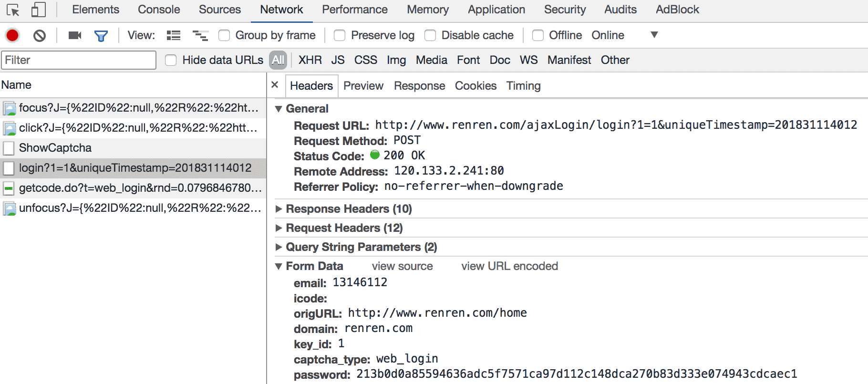This screenshot has height=384, width=868.
Task: Open the Timing tab
Action: pyautogui.click(x=523, y=86)
